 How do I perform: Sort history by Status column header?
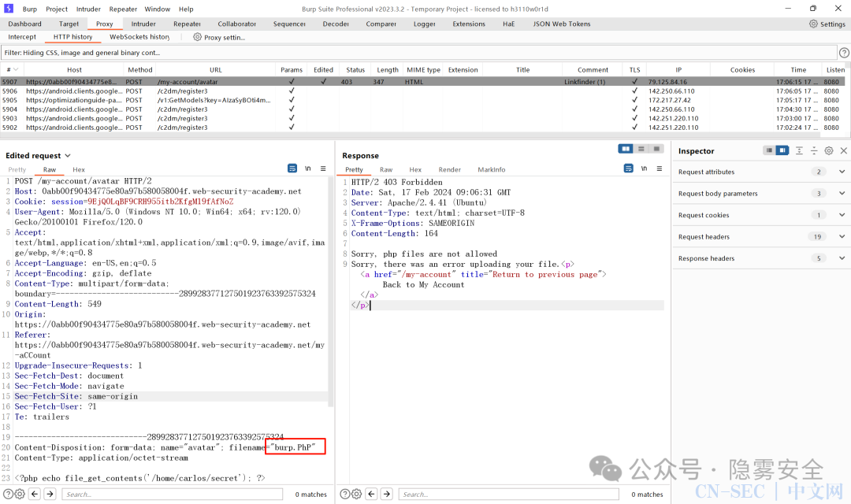tap(355, 69)
